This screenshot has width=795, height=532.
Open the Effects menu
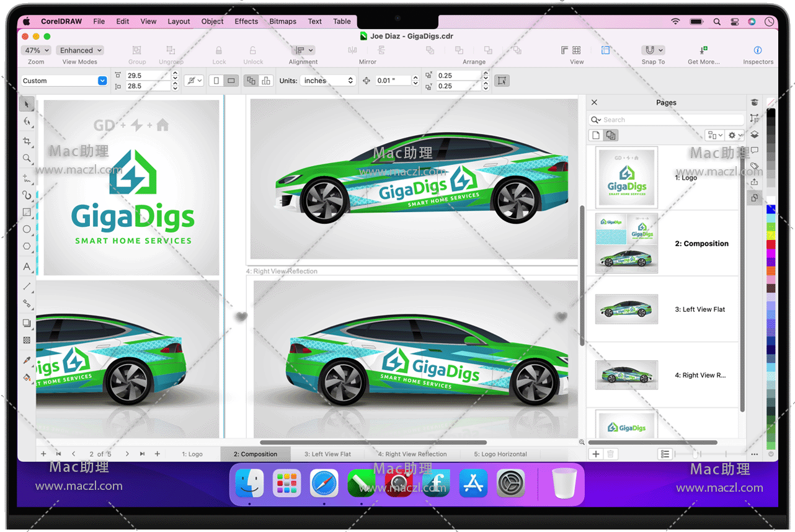[246, 21]
